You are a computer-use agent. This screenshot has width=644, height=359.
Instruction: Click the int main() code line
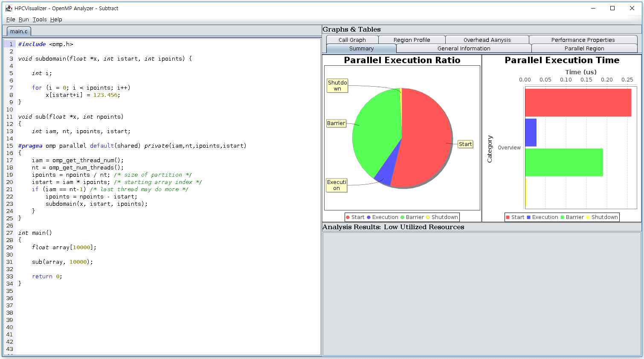(35, 233)
